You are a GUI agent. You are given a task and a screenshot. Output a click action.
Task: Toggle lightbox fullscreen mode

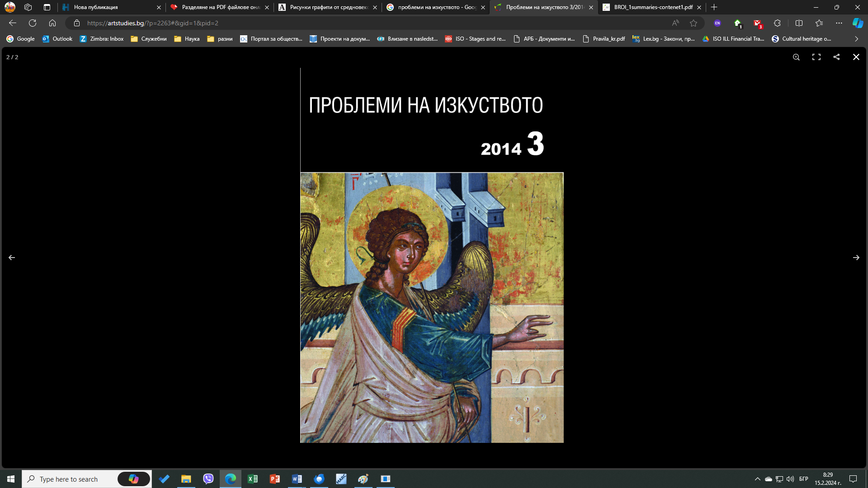click(x=816, y=57)
